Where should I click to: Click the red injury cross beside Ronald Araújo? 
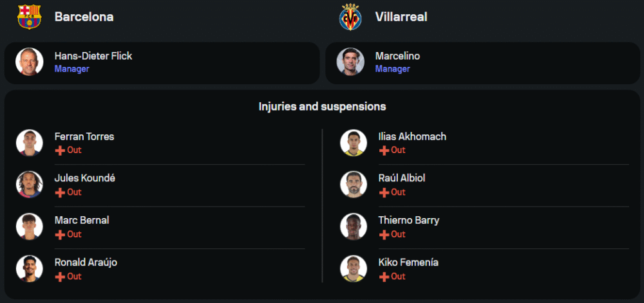(60, 277)
